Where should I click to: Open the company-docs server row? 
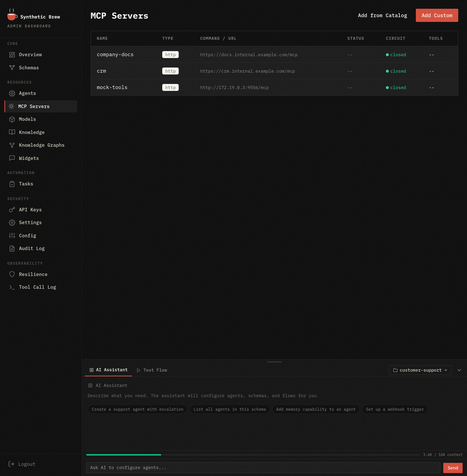pyautogui.click(x=274, y=54)
